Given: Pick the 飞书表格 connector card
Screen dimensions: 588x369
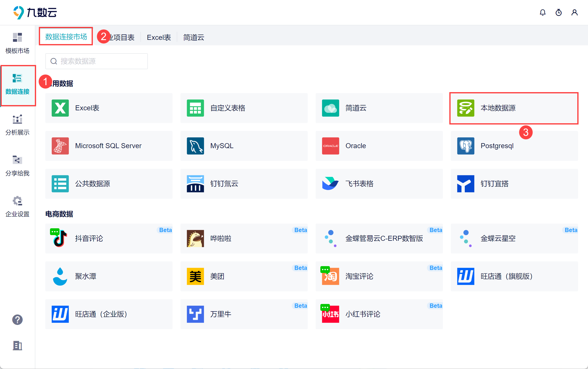Looking at the screenshot, I should (x=379, y=184).
